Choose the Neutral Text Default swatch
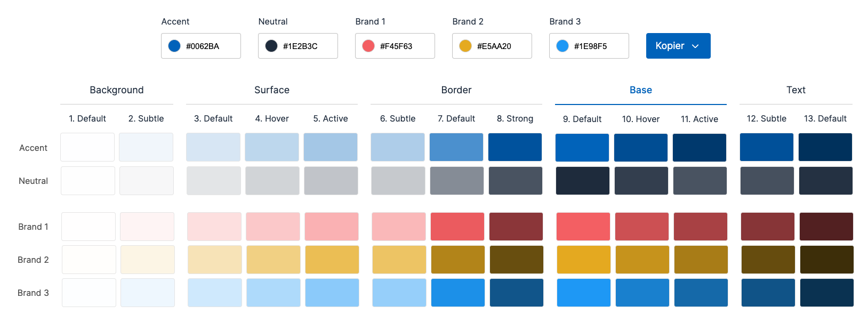Viewport: 868px width, 322px height. (x=825, y=181)
